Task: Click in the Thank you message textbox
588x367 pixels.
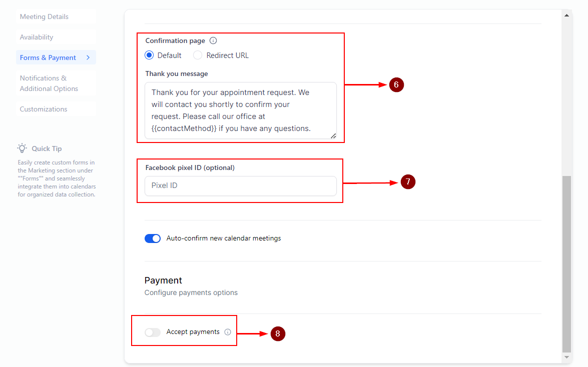Action: [240, 110]
